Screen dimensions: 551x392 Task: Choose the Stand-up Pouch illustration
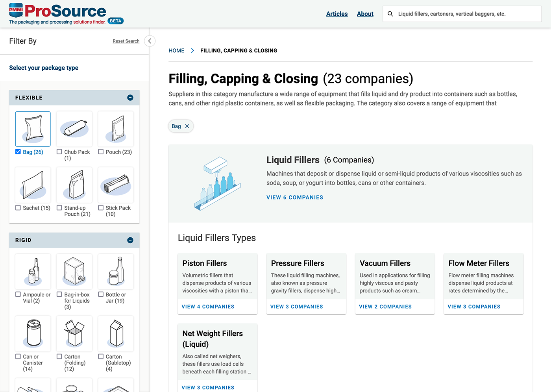pos(74,185)
